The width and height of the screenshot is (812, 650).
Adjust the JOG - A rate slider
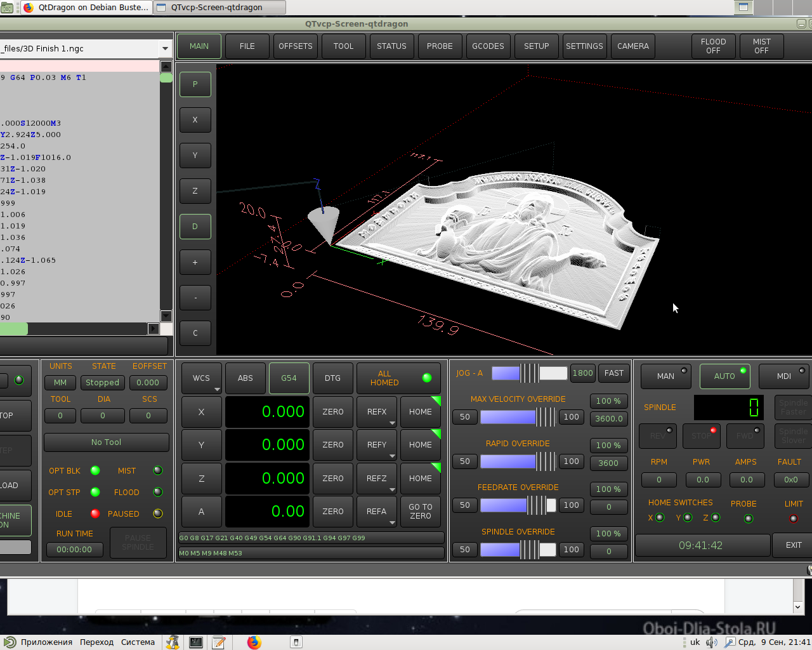[529, 373]
